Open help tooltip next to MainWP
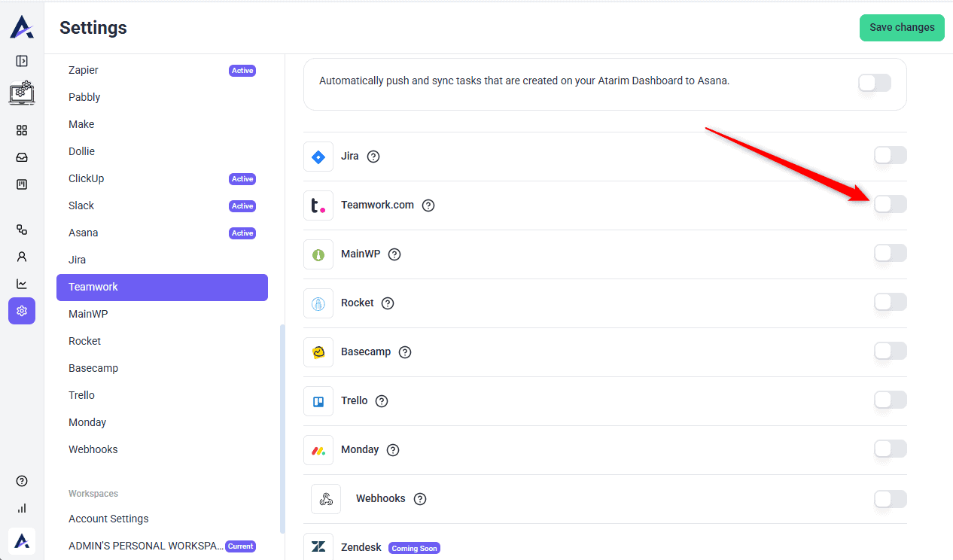Viewport: 953px width, 560px height. click(394, 254)
